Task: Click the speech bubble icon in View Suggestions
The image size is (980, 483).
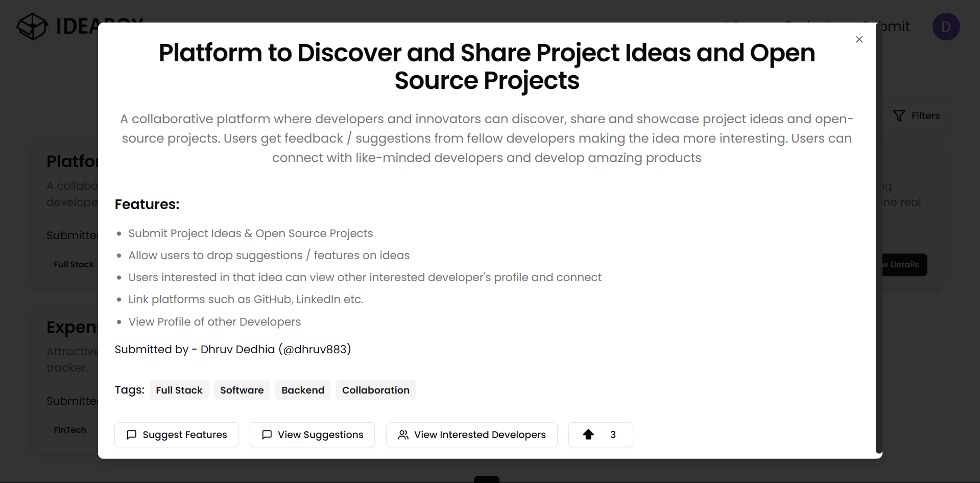Action: coord(267,434)
